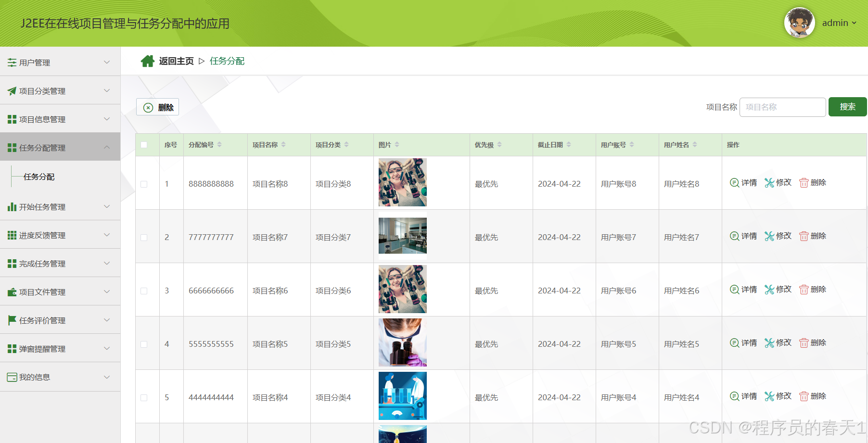Click the 删除 trash icon for row 5555555555
The height and width of the screenshot is (443, 868).
point(804,343)
